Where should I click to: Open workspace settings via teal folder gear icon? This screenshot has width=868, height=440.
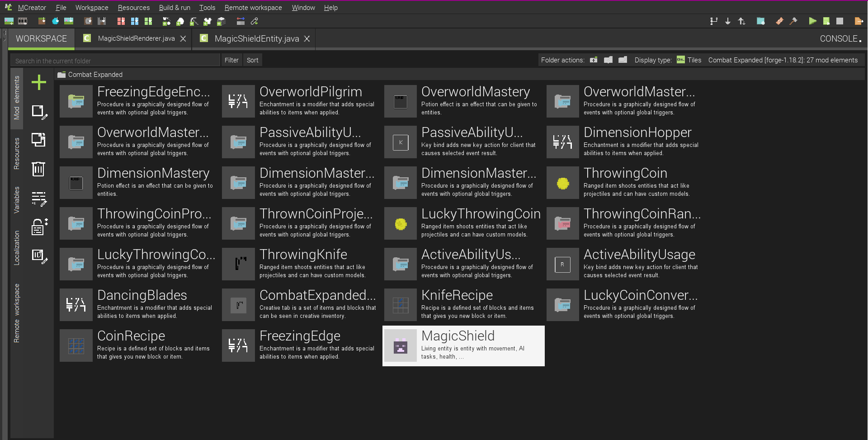click(x=760, y=21)
